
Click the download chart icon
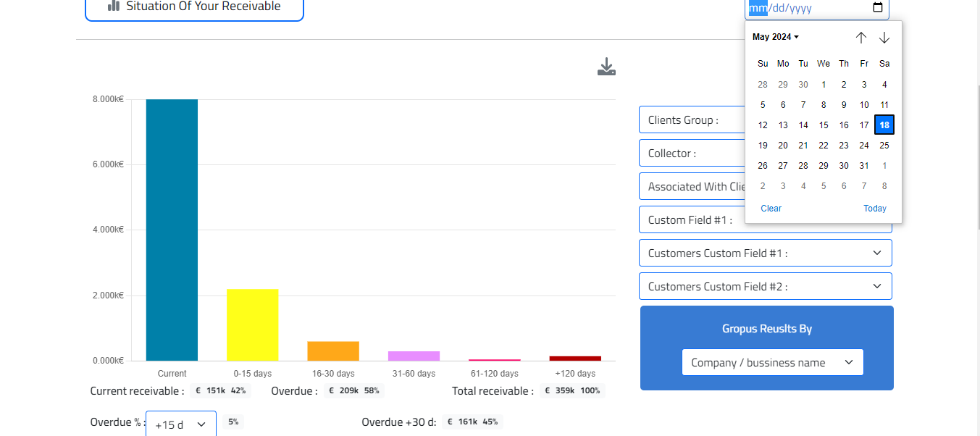click(x=606, y=67)
